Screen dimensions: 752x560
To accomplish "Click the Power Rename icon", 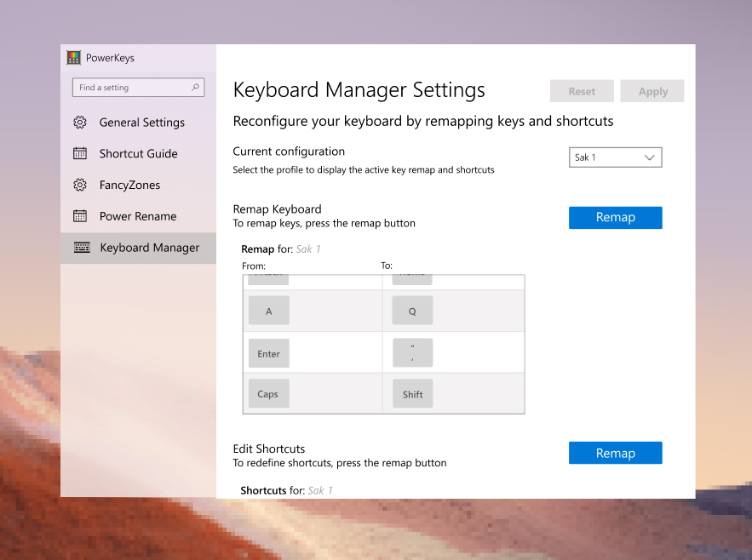I will tap(79, 216).
